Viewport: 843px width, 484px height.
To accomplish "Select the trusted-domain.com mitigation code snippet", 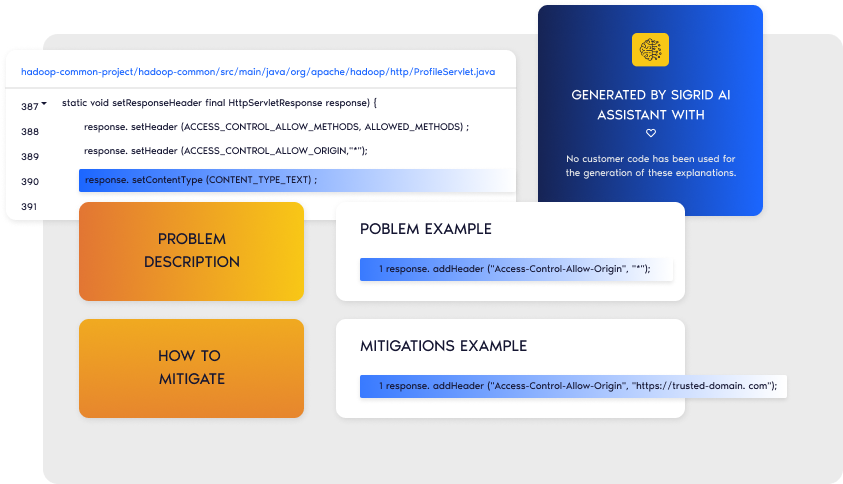I will click(573, 386).
